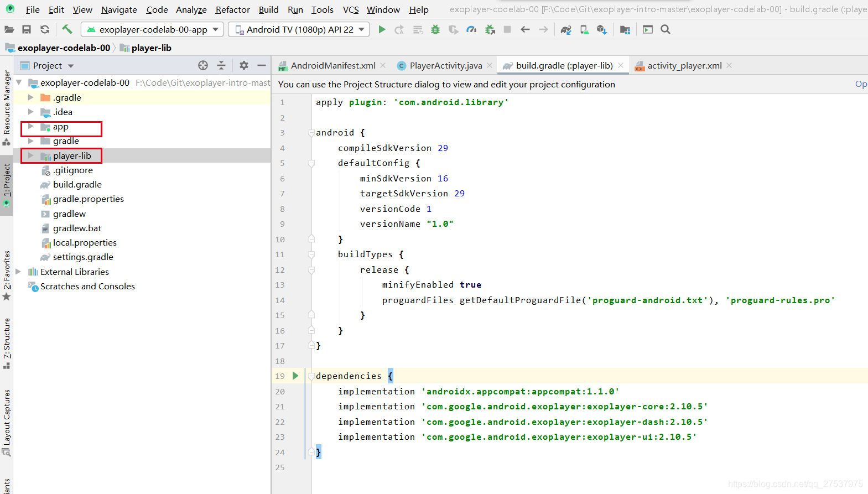This screenshot has width=868, height=494.
Task: Navigate back with left arrow icon
Action: tap(525, 29)
